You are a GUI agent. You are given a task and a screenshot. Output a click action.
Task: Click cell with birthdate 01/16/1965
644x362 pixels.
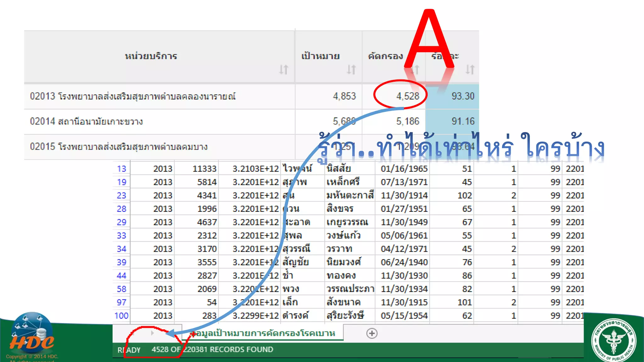pos(404,169)
